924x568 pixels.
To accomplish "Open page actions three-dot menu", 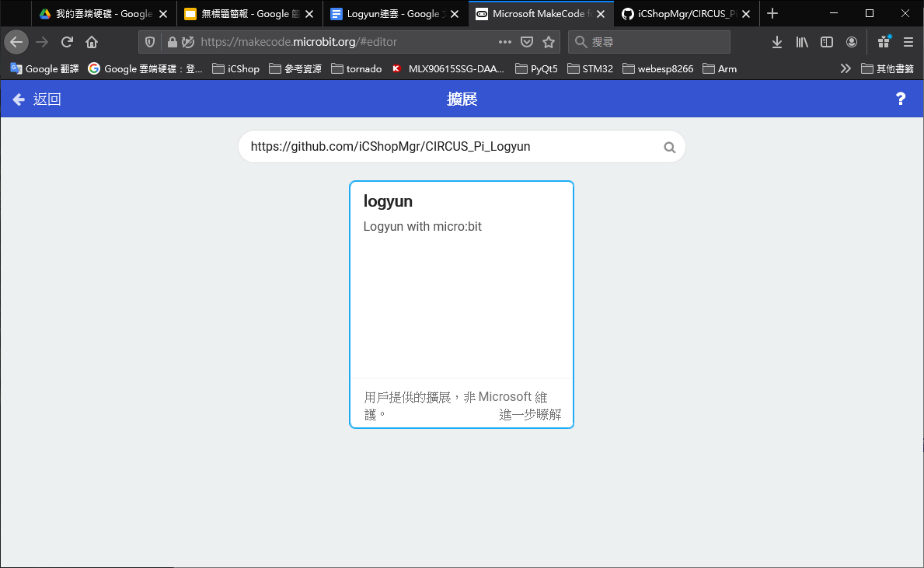I will [x=505, y=42].
